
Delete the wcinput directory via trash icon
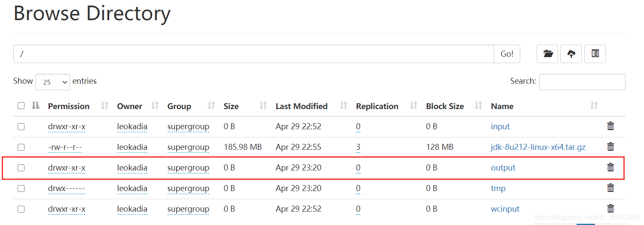(610, 209)
